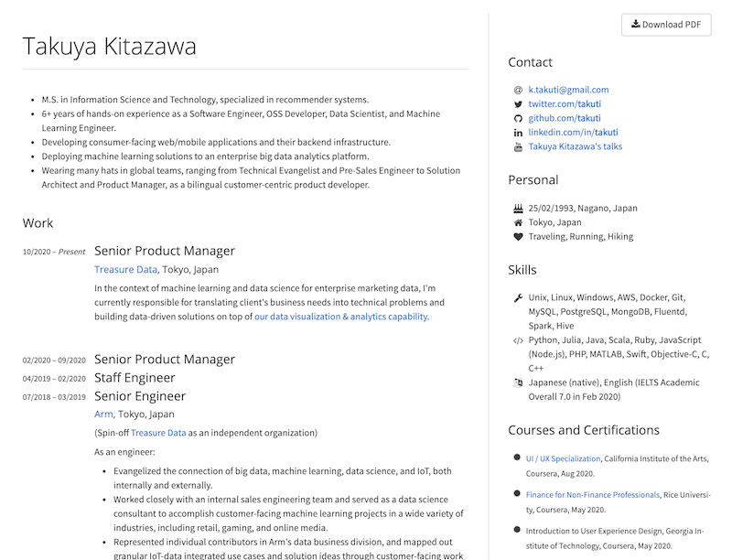Click the code brackets icon in Skills

(518, 340)
